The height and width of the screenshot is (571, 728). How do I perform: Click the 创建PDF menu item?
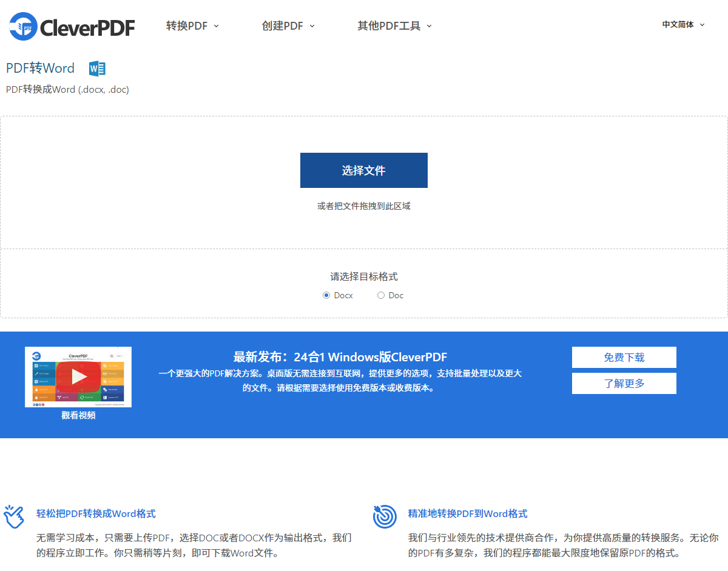[x=283, y=25]
